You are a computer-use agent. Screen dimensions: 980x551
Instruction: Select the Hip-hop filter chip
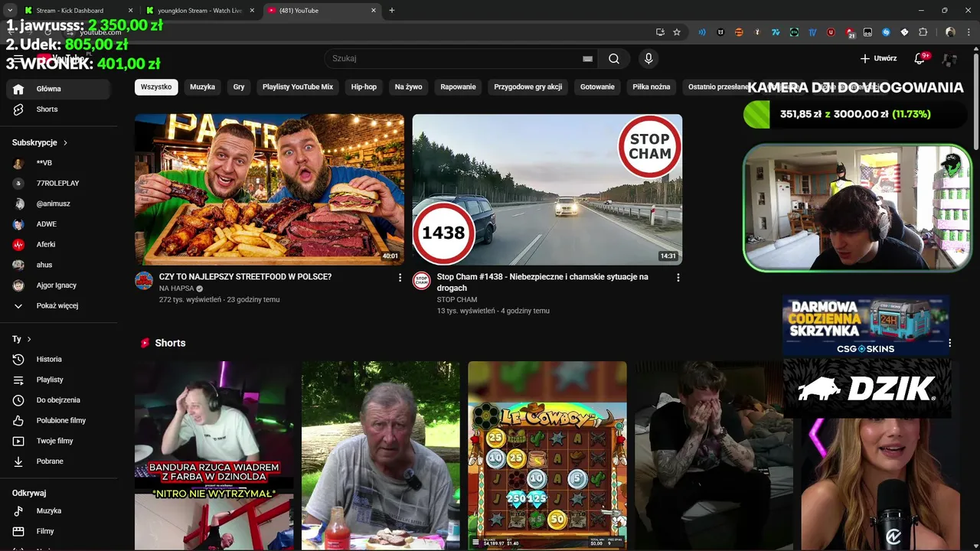pyautogui.click(x=364, y=87)
